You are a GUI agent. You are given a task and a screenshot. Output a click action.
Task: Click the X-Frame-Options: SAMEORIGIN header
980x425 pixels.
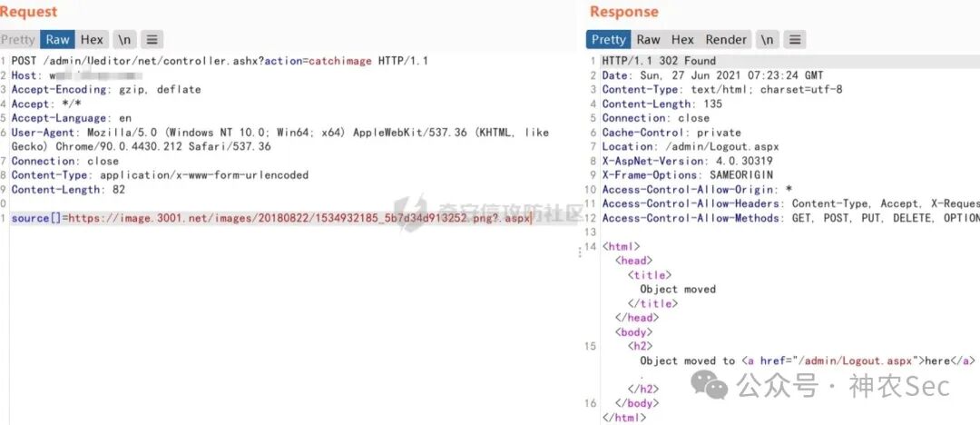pos(687,175)
